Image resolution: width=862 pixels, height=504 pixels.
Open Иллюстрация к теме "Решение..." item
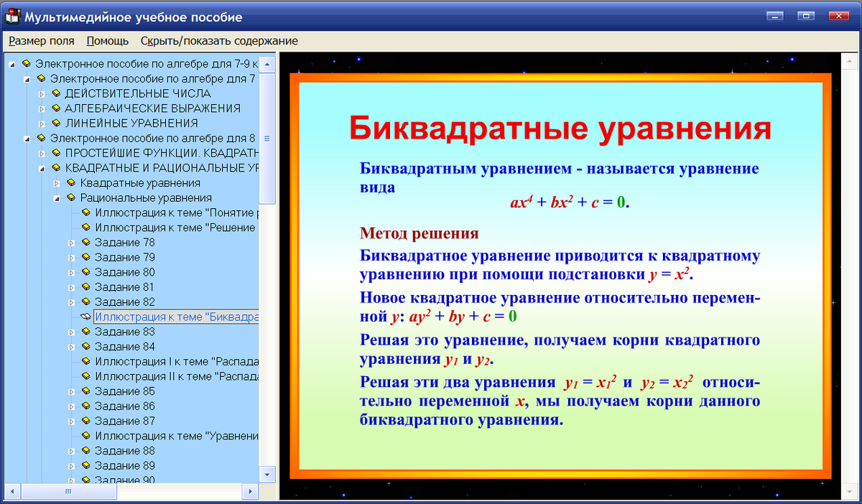coord(177,228)
